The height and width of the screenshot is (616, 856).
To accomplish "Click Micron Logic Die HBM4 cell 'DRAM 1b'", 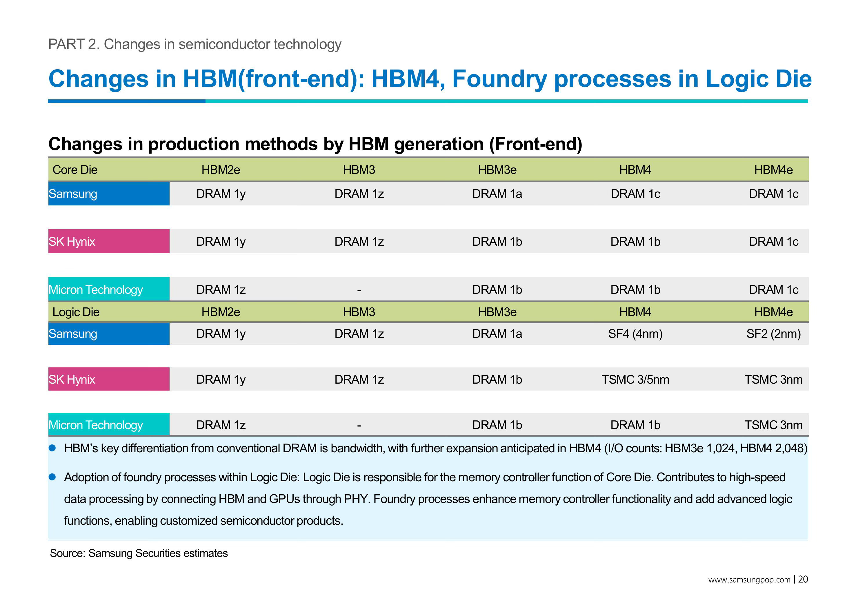I will click(635, 425).
